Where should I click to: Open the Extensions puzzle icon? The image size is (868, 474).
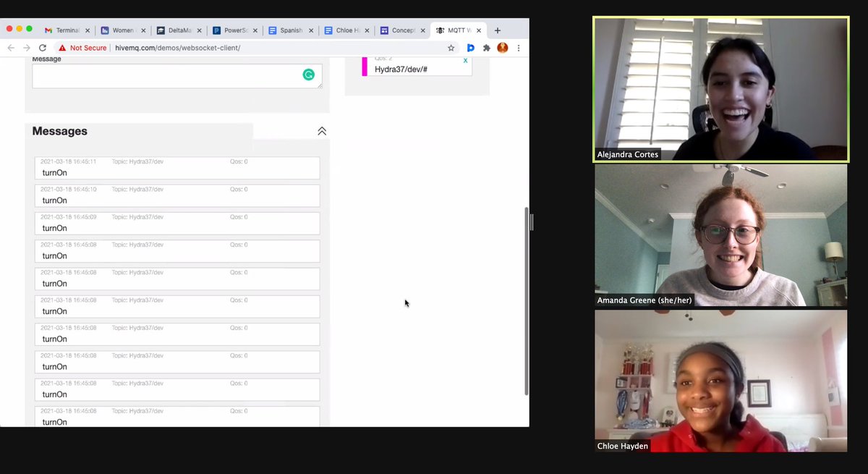487,48
